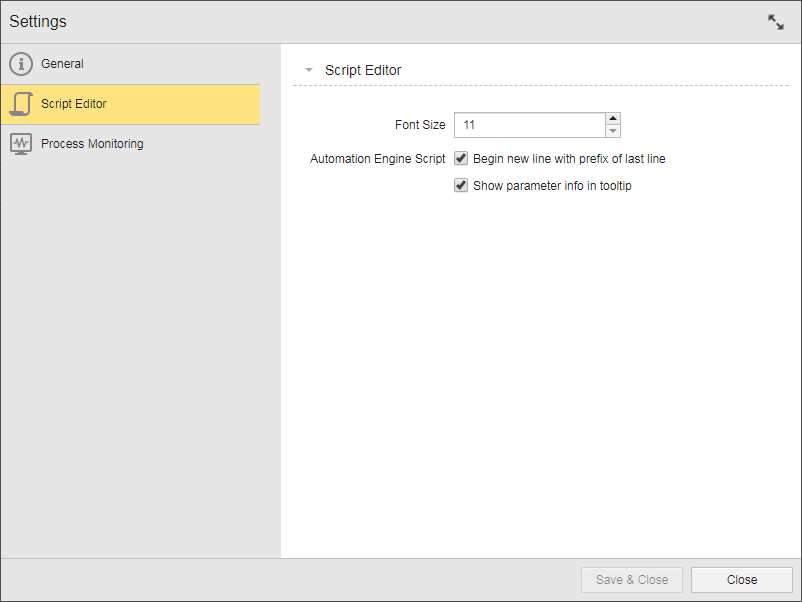This screenshot has width=802, height=602.
Task: Expand the Settings dialog with the arrows icon
Action: (775, 22)
